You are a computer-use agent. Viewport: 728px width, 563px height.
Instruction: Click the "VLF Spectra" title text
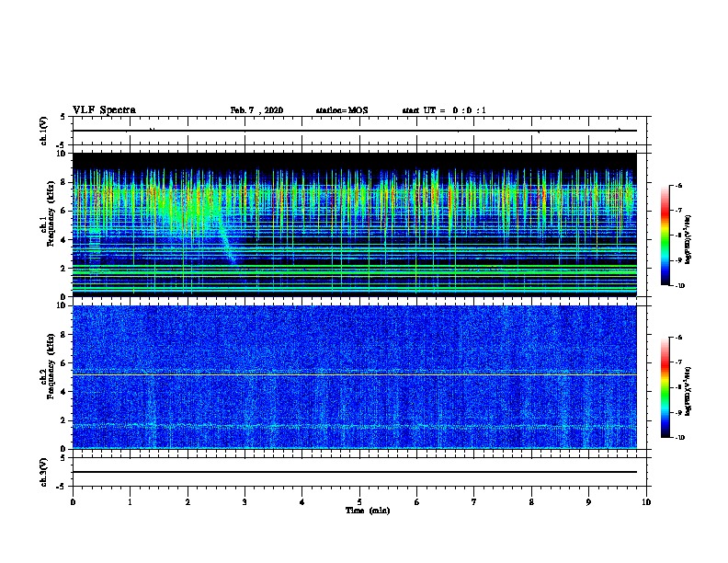coord(104,110)
